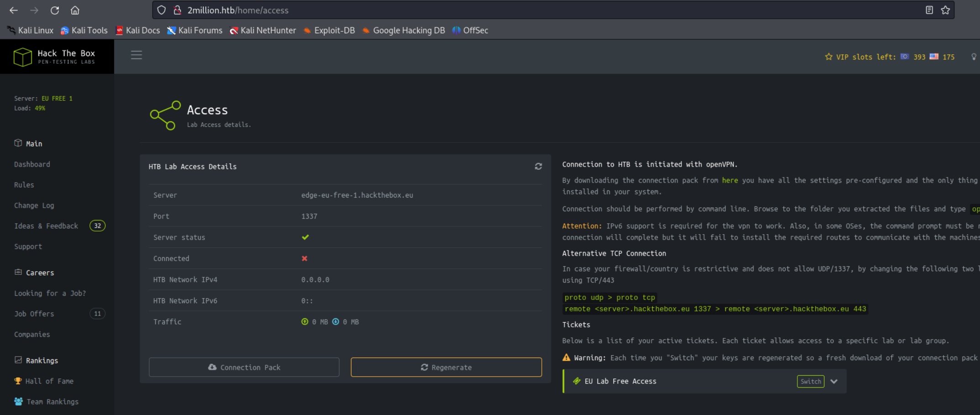The width and height of the screenshot is (980, 415).
Task: Open the Kali Docs bookmark
Action: 137,30
